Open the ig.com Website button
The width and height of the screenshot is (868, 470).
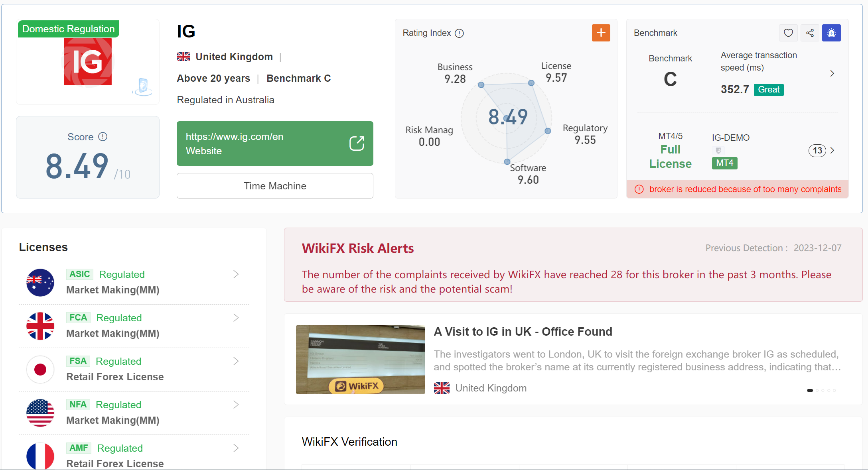[x=275, y=144]
